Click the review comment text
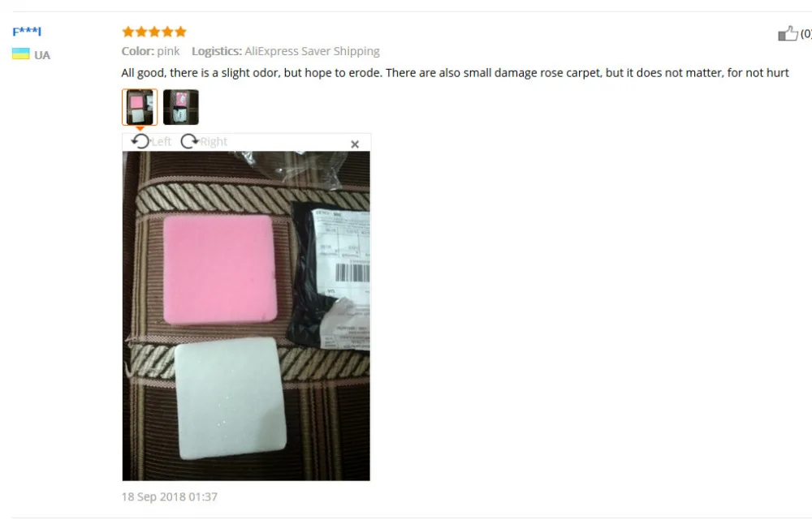 [x=456, y=73]
